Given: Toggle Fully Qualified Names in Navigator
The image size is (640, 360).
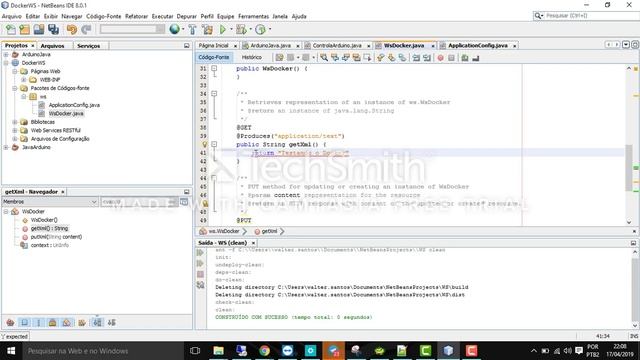Looking at the screenshot, I should point(82,322).
